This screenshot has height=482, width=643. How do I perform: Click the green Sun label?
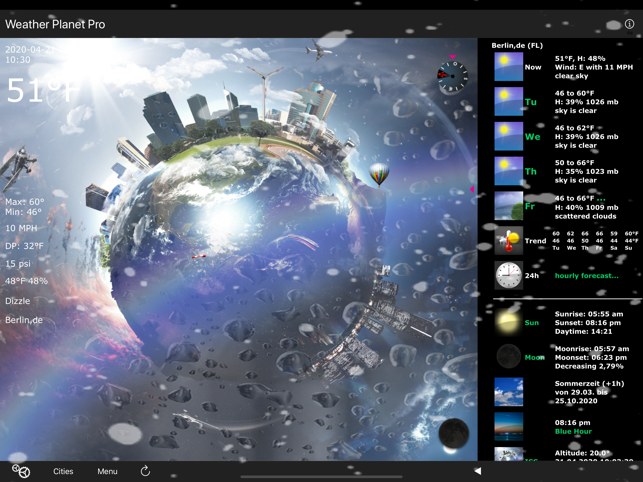pyautogui.click(x=532, y=323)
